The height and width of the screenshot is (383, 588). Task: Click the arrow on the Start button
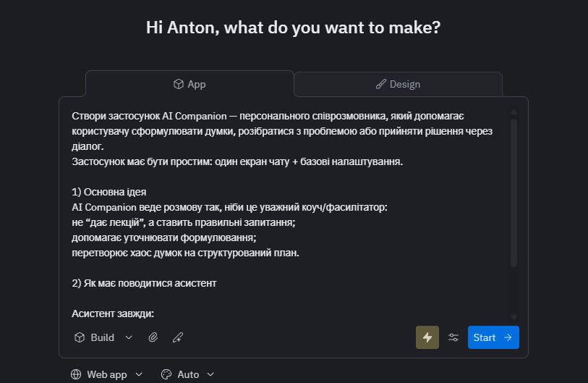click(508, 337)
